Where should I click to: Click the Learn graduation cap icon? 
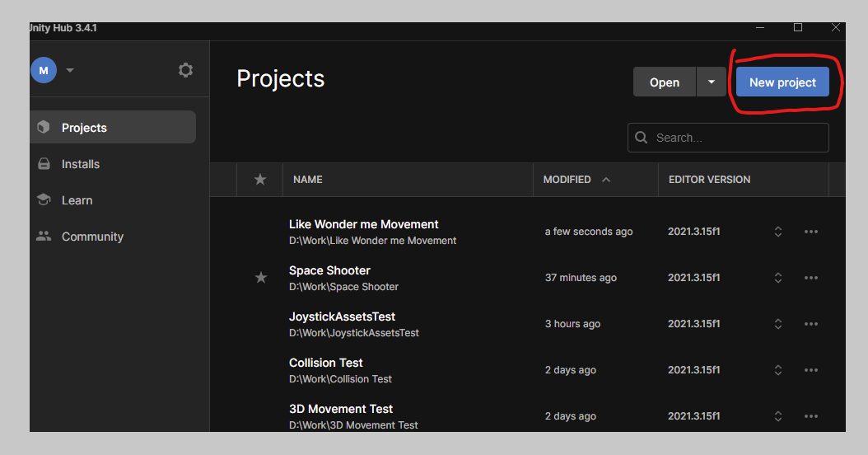click(x=44, y=199)
